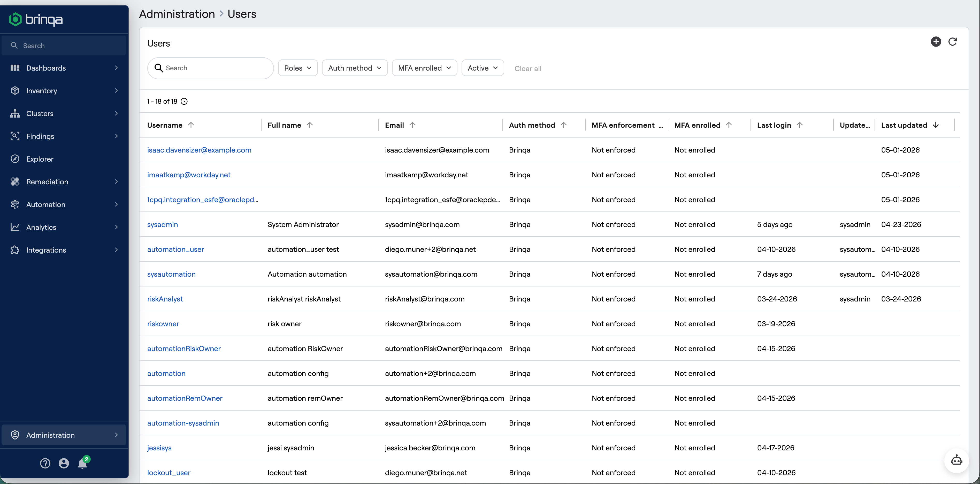
Task: Sort by MFA enrolled arrow icon
Action: click(729, 125)
